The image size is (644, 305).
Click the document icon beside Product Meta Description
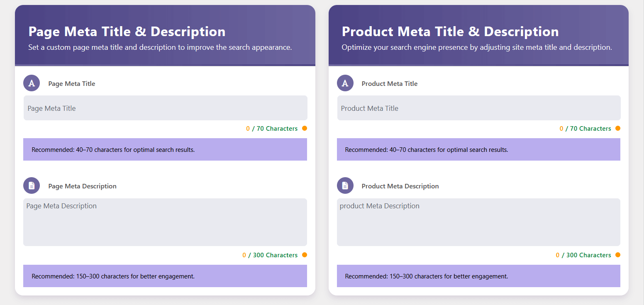(345, 185)
